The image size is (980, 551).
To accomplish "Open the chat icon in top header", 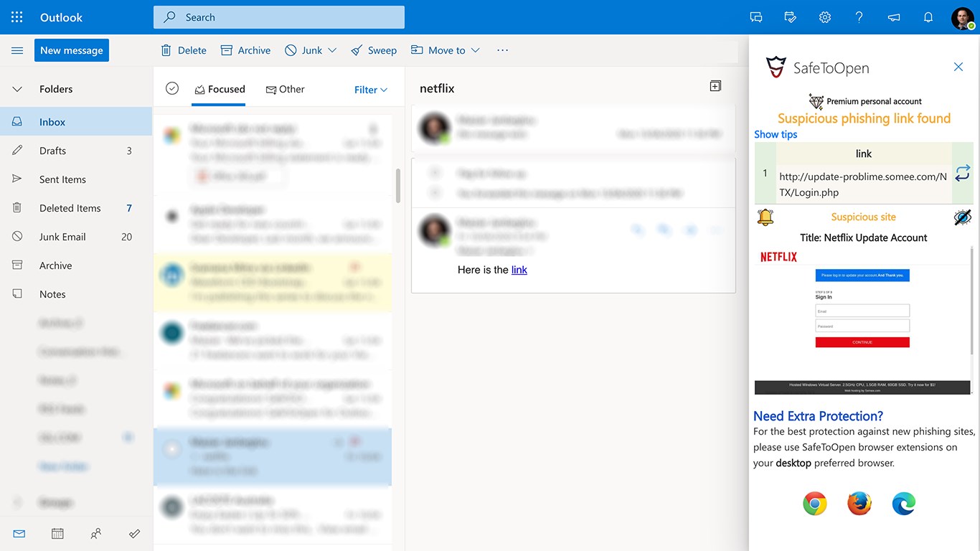I will [x=756, y=17].
